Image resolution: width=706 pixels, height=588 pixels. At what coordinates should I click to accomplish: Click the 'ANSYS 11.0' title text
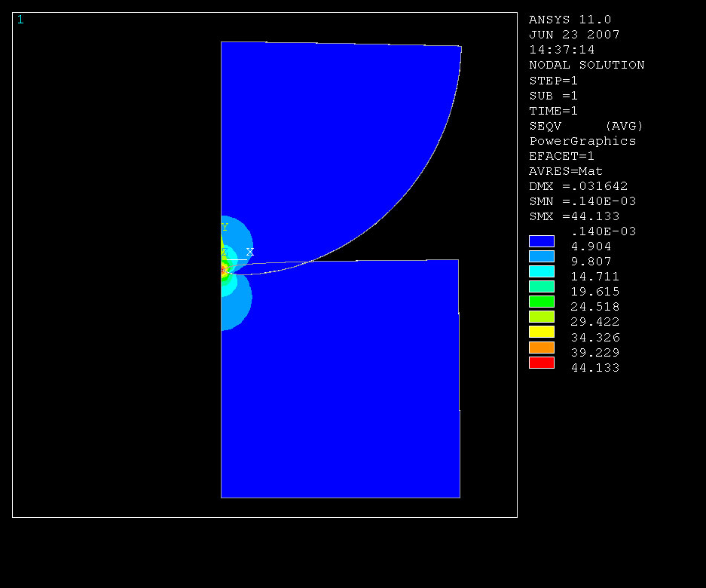click(x=570, y=20)
